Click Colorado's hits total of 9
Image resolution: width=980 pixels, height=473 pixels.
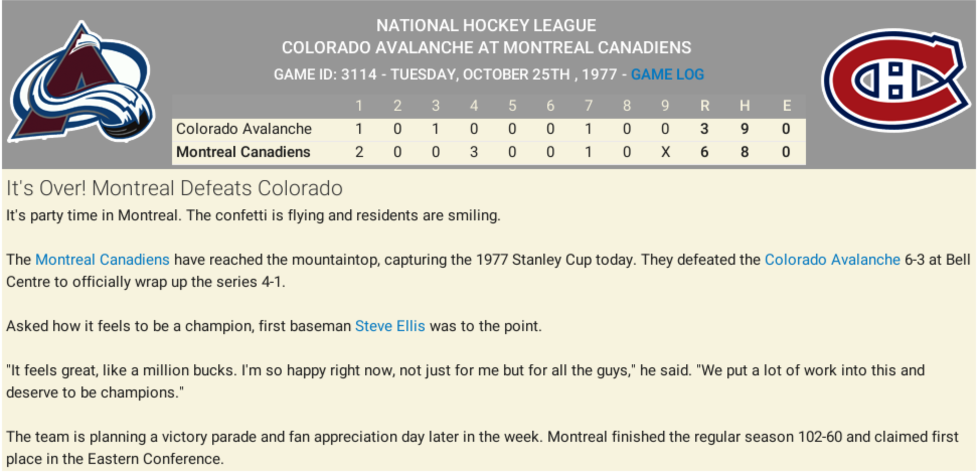(x=745, y=129)
